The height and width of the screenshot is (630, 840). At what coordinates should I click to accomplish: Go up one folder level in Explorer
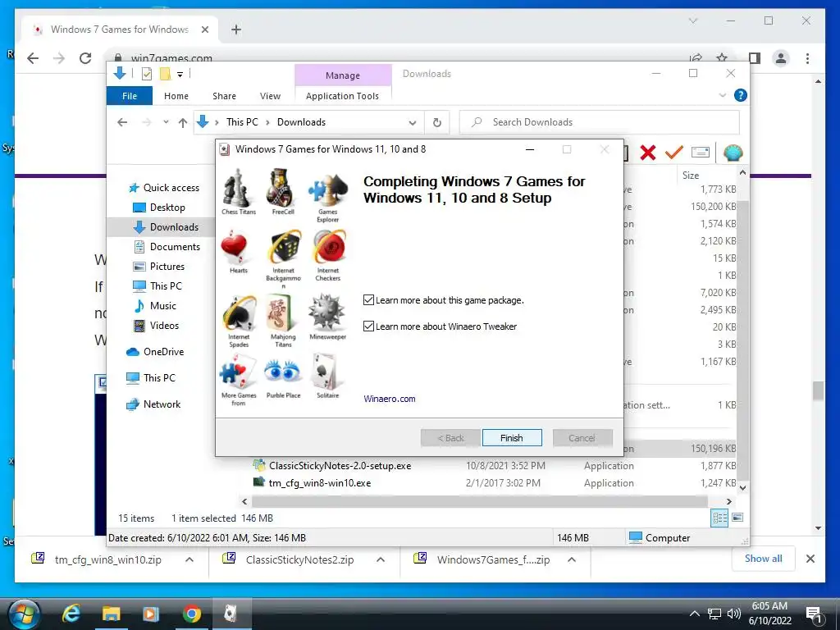[x=183, y=123]
